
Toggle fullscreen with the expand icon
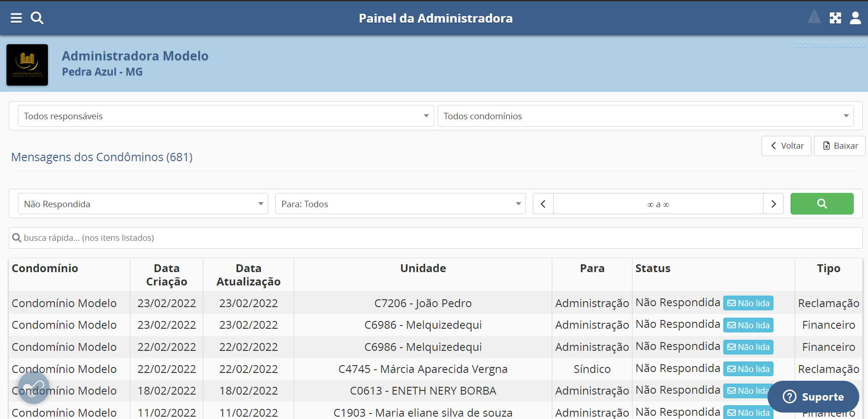pyautogui.click(x=835, y=18)
